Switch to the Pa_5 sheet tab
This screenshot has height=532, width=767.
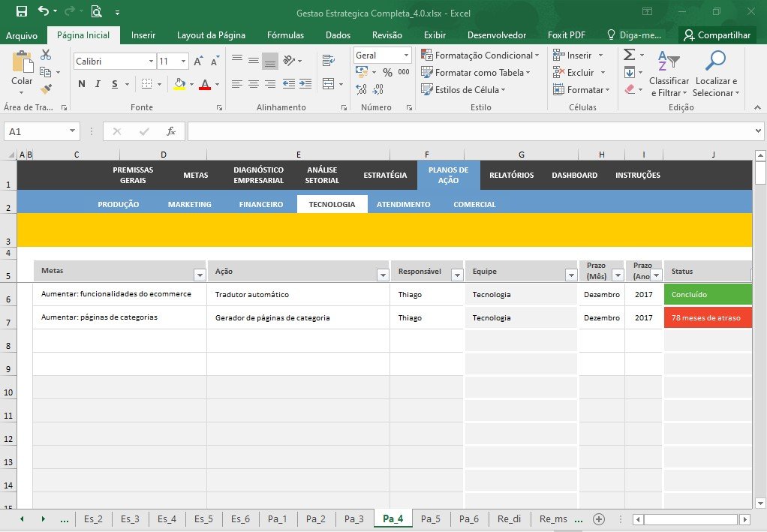(x=431, y=518)
